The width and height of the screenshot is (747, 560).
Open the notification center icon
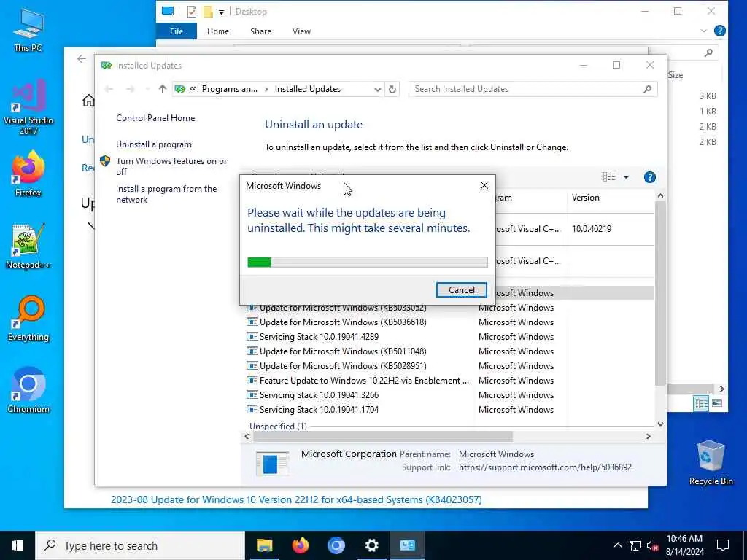pyautogui.click(x=723, y=545)
